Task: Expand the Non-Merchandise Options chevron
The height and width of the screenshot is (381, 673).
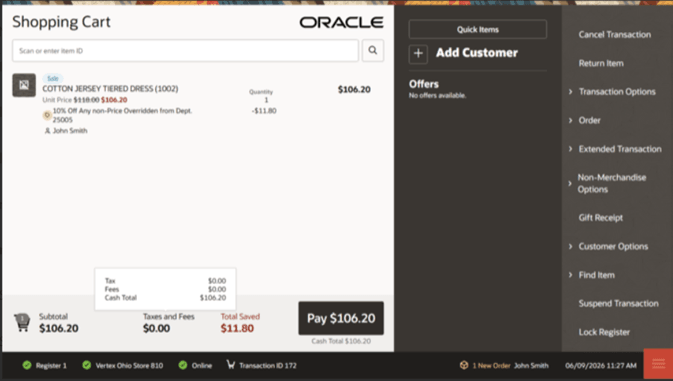Action: (570, 183)
